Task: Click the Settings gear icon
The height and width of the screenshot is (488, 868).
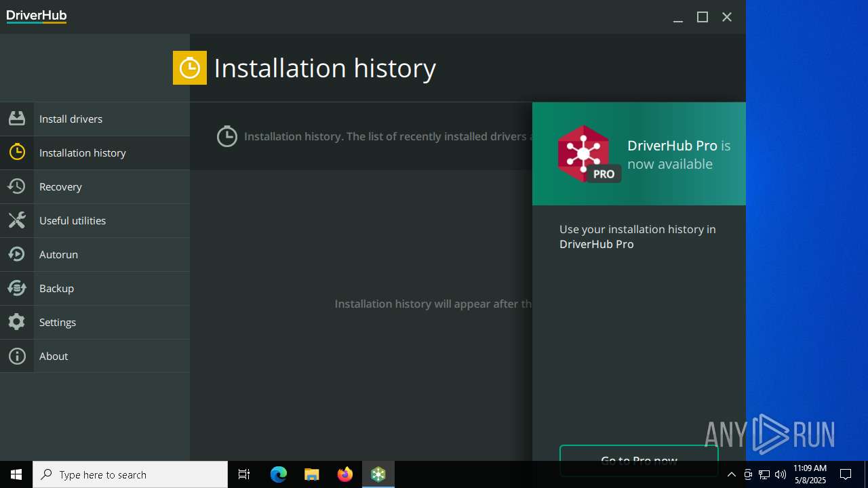Action: (17, 322)
